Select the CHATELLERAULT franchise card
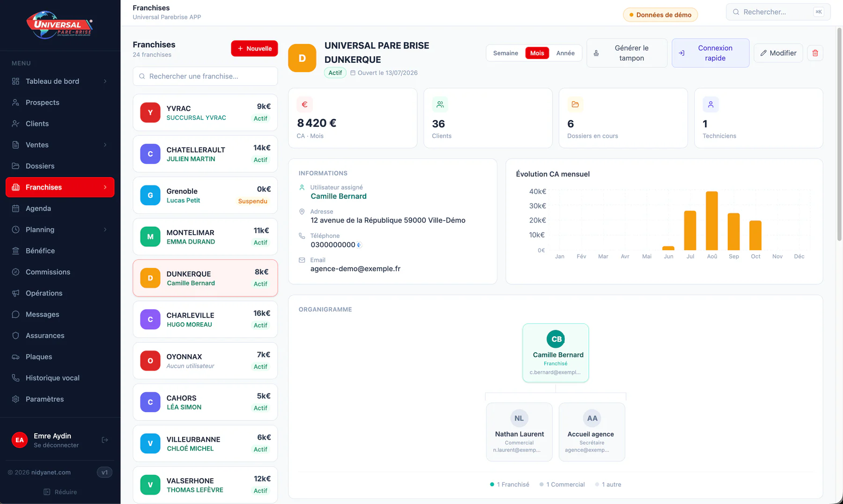 click(205, 154)
